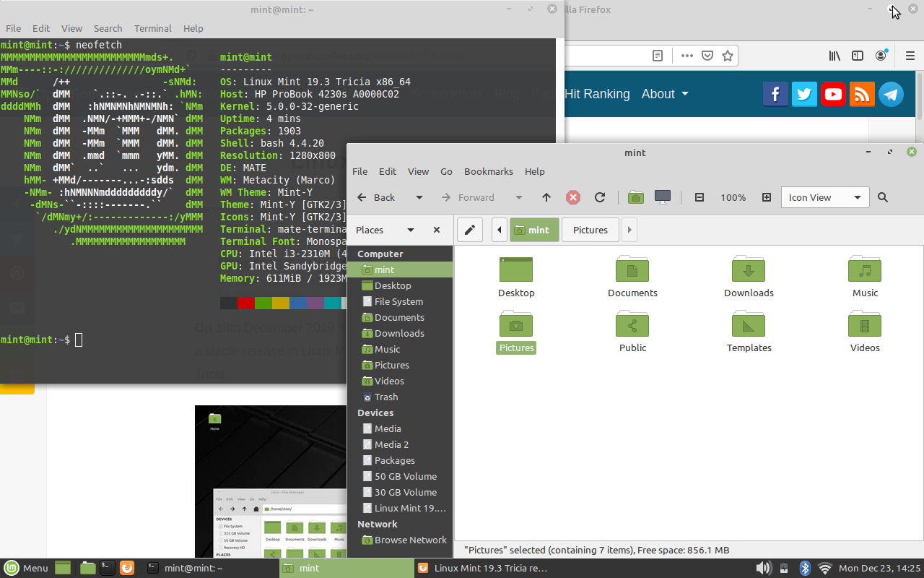Open the Home folder via toolbar icon

tap(635, 197)
